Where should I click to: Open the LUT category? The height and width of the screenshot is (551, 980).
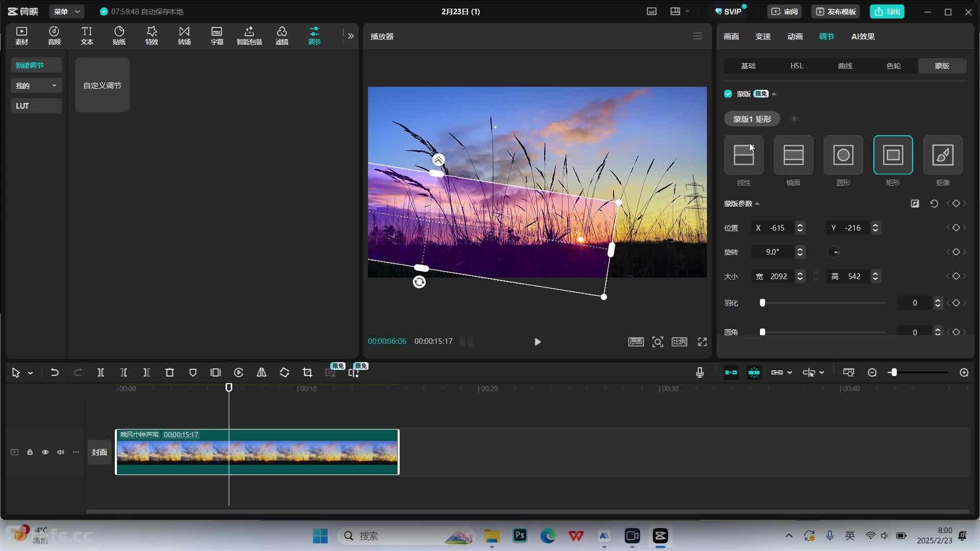(36, 106)
